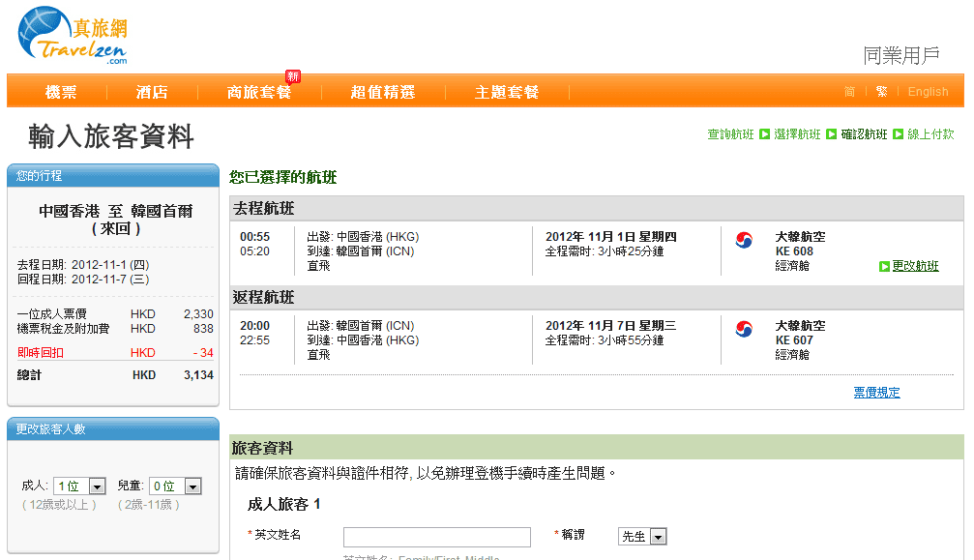Click the green arrow before 線上付款 step

(x=898, y=134)
